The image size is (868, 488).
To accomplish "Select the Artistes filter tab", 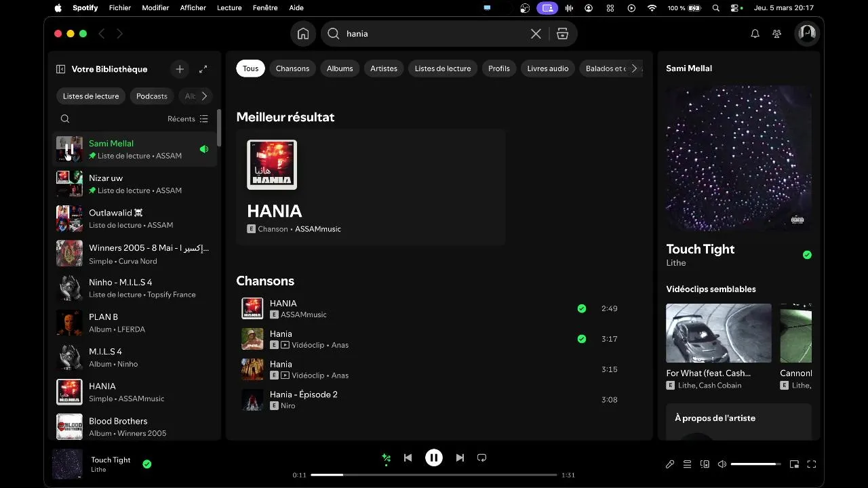I will [384, 68].
